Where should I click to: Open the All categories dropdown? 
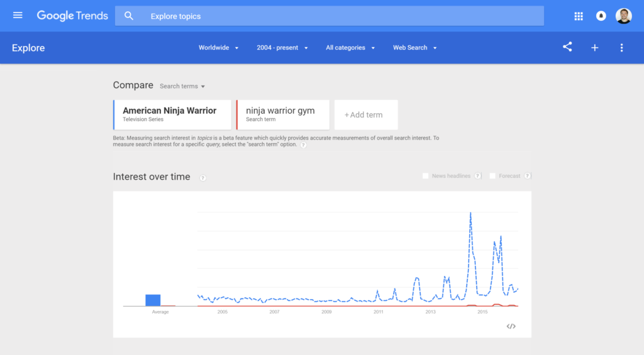click(350, 48)
